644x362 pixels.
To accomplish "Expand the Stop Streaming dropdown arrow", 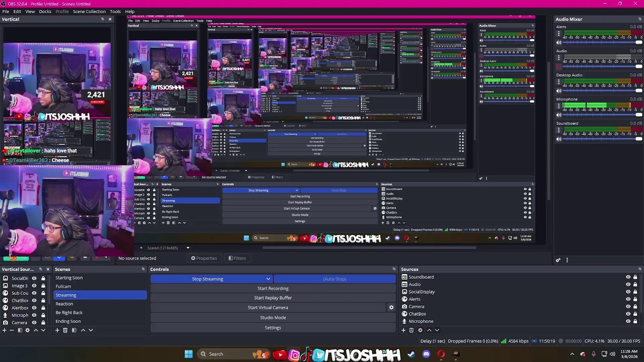I will 268,279.
